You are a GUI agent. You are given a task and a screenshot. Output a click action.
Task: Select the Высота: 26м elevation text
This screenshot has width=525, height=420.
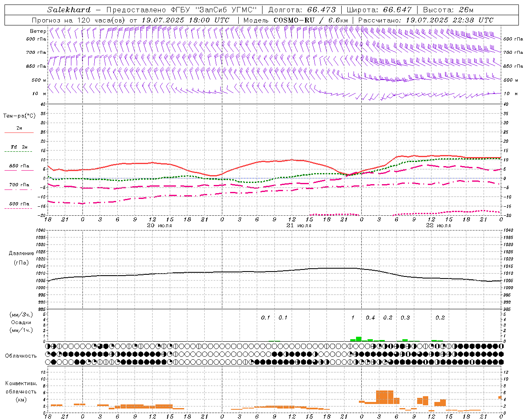[448, 10]
